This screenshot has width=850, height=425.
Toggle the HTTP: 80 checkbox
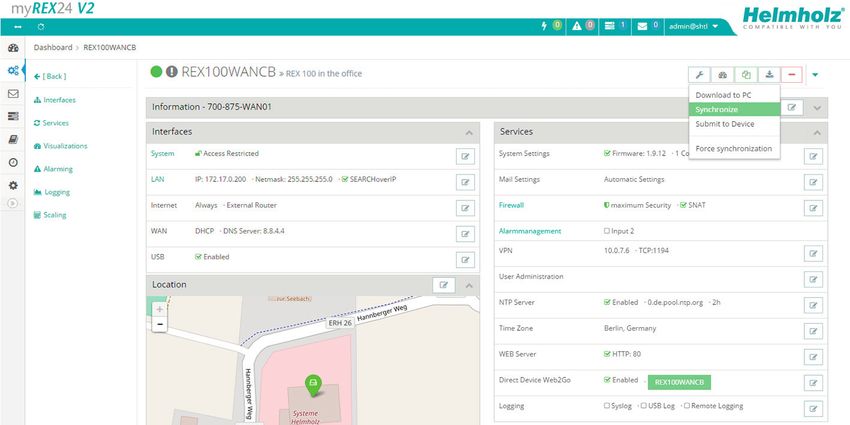[607, 354]
